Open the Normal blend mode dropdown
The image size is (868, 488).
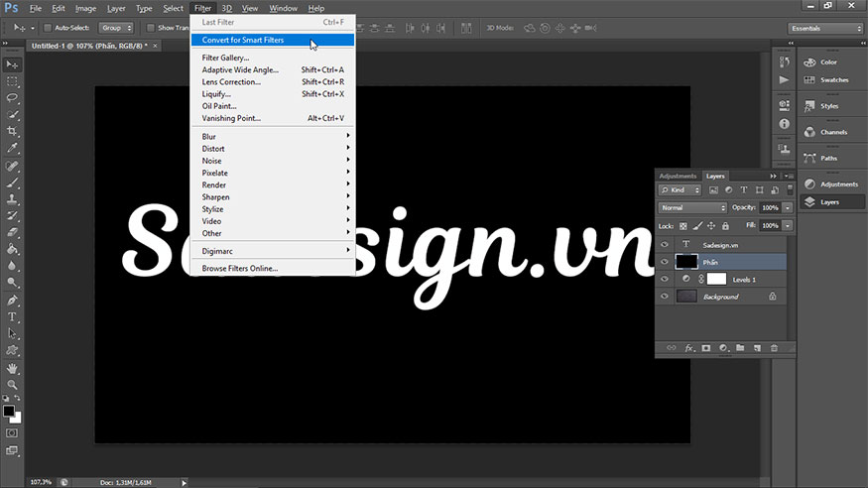692,207
